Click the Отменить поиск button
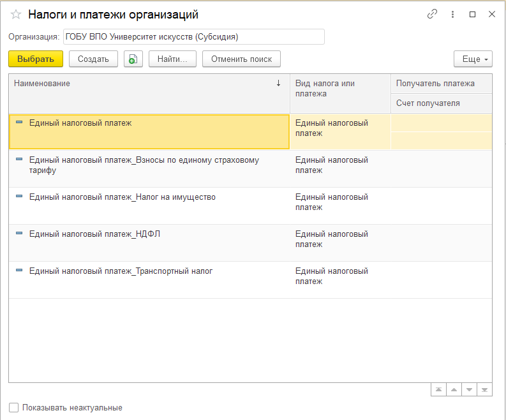Viewport: 506px width, 420px height. 241,59
